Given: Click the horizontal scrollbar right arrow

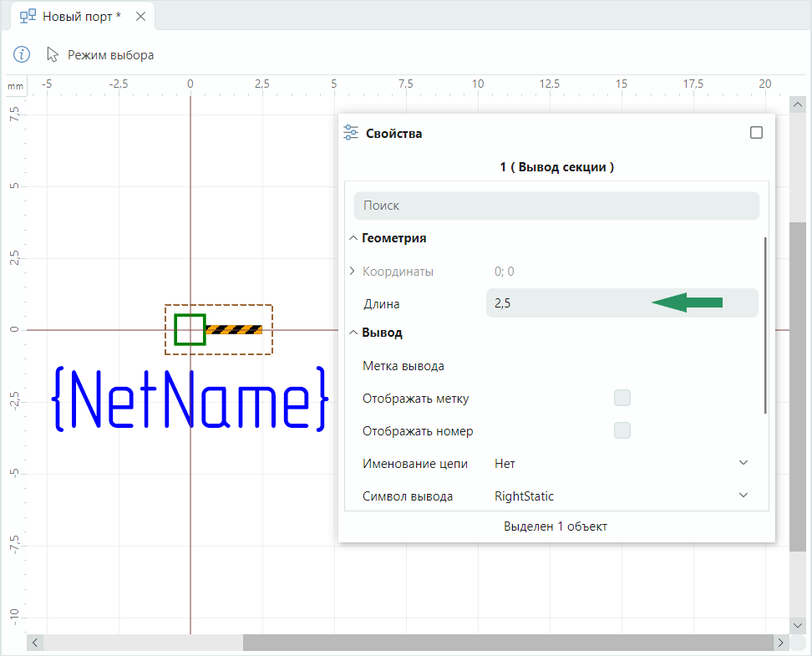Looking at the screenshot, I should [x=779, y=643].
